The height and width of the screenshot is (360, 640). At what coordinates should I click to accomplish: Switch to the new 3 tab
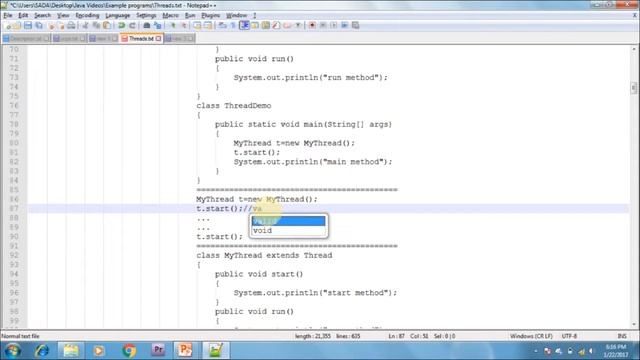(179, 38)
